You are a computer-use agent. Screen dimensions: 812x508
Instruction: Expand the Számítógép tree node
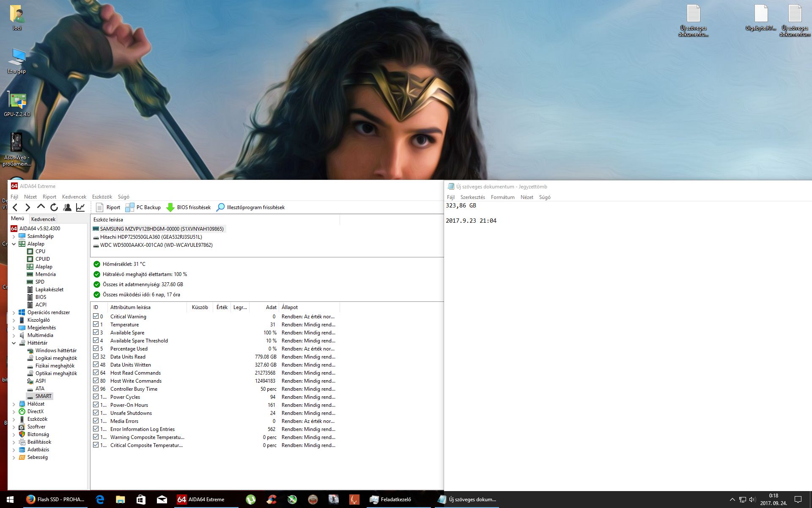(x=14, y=236)
